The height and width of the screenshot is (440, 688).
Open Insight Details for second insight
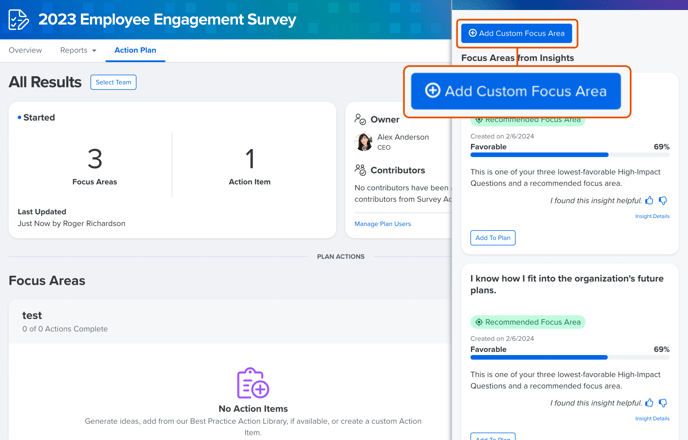pos(652,418)
